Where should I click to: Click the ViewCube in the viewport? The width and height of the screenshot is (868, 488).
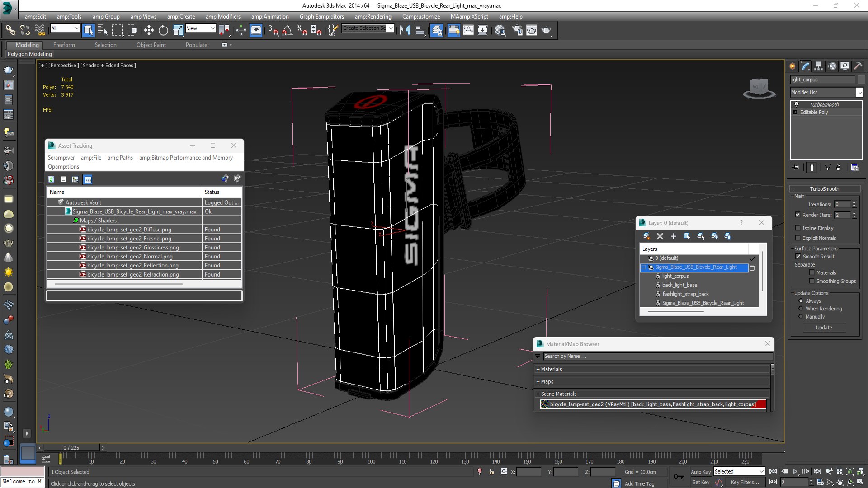tap(759, 88)
